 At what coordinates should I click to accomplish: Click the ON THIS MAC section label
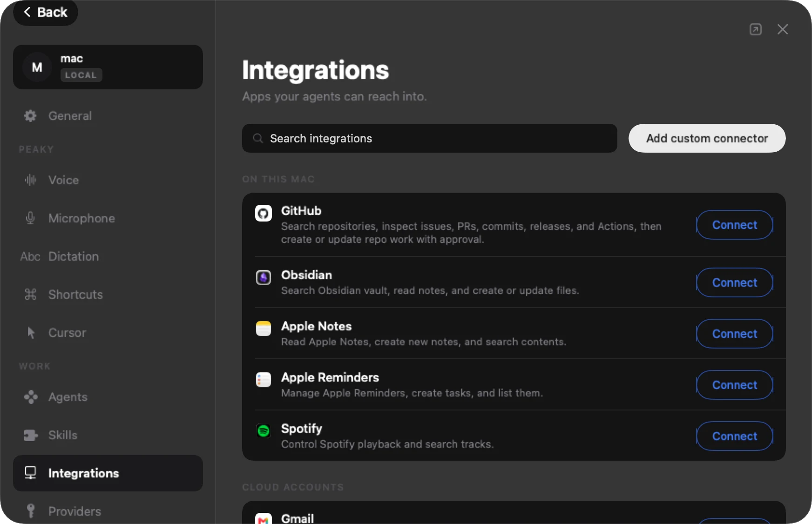tap(278, 179)
